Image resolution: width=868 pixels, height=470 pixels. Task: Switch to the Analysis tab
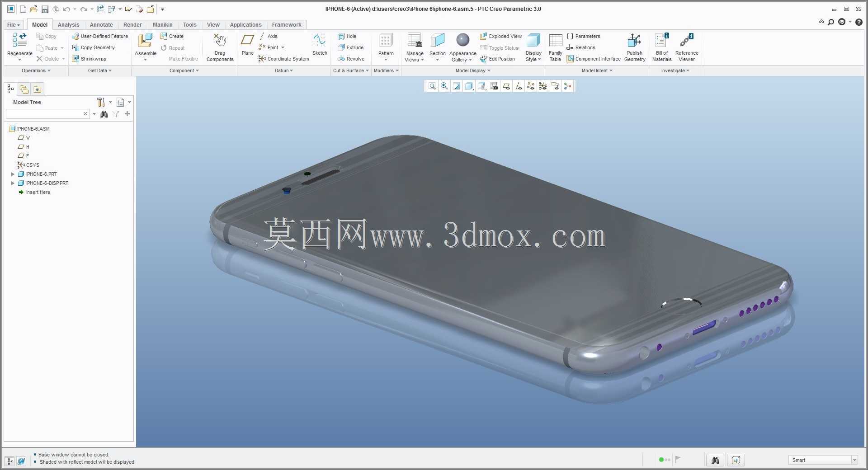(x=69, y=25)
